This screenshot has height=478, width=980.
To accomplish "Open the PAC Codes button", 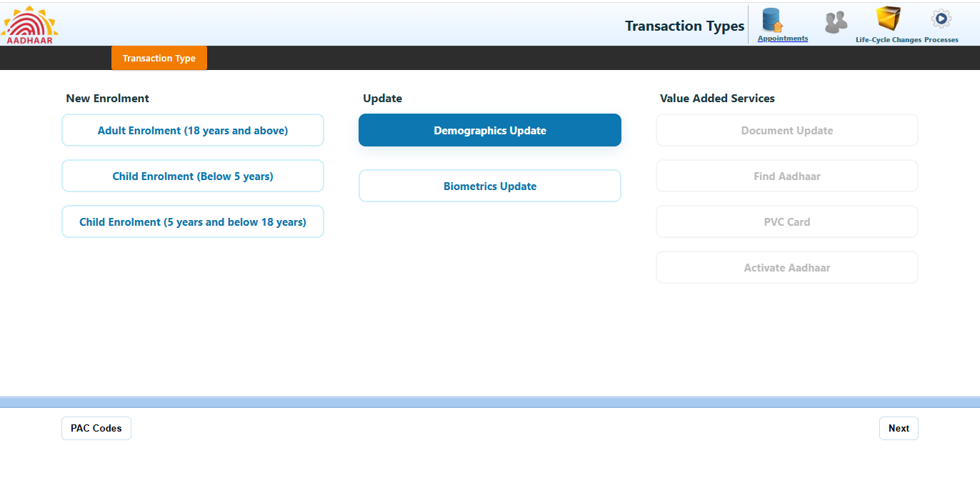I will pos(96,429).
